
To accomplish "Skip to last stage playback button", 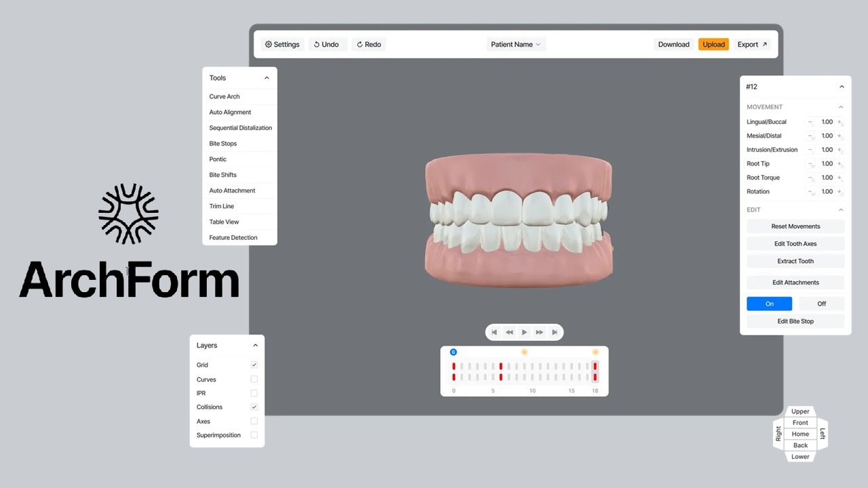I will 554,332.
